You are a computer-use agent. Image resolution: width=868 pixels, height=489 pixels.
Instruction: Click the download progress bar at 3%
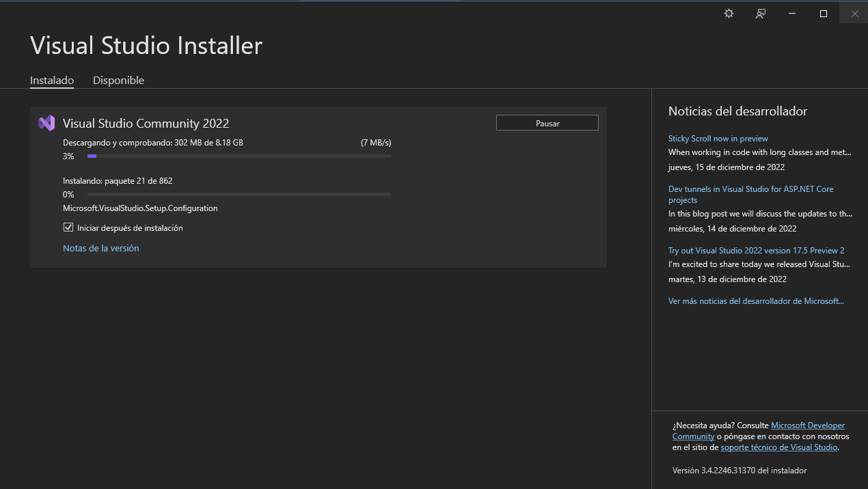click(x=239, y=156)
